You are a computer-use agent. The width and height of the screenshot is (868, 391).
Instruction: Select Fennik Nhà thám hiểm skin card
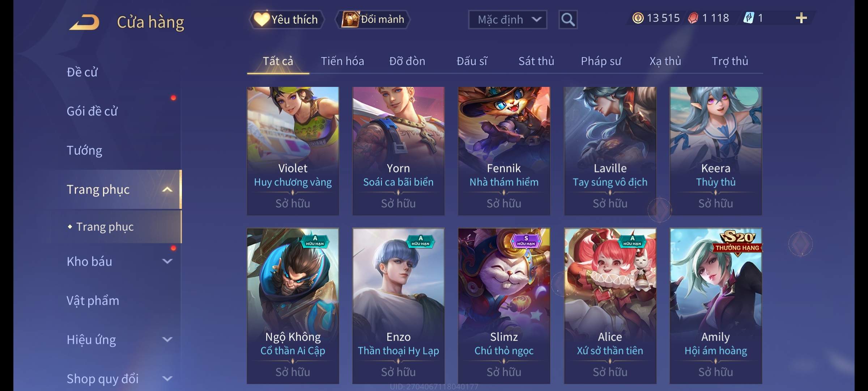point(504,151)
